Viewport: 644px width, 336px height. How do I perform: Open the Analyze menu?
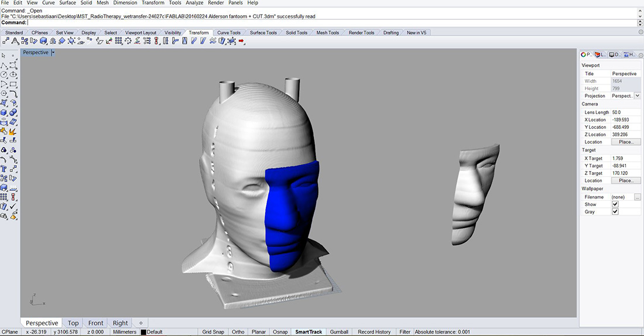(x=194, y=2)
